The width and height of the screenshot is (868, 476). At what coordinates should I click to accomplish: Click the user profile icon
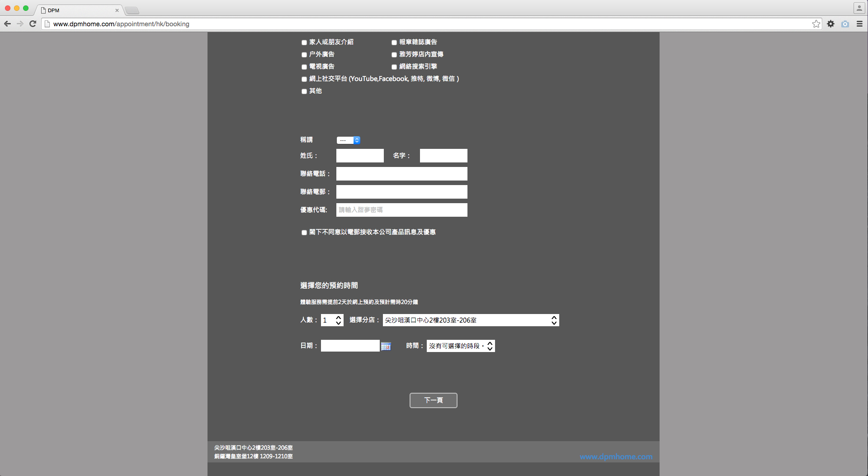(x=859, y=8)
